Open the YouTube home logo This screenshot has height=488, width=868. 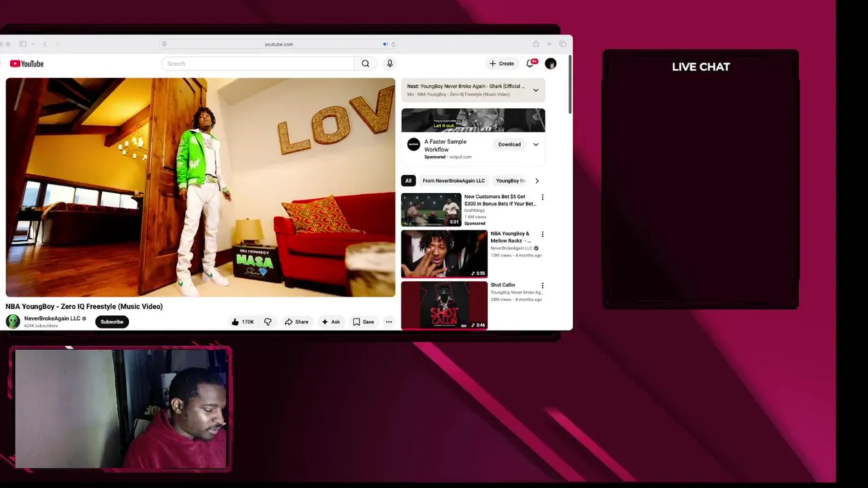pos(27,64)
